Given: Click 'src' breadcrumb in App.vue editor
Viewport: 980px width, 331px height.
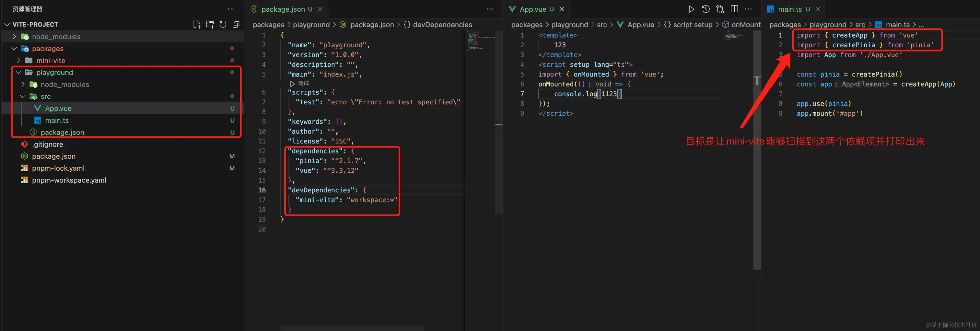Looking at the screenshot, I should click(602, 25).
